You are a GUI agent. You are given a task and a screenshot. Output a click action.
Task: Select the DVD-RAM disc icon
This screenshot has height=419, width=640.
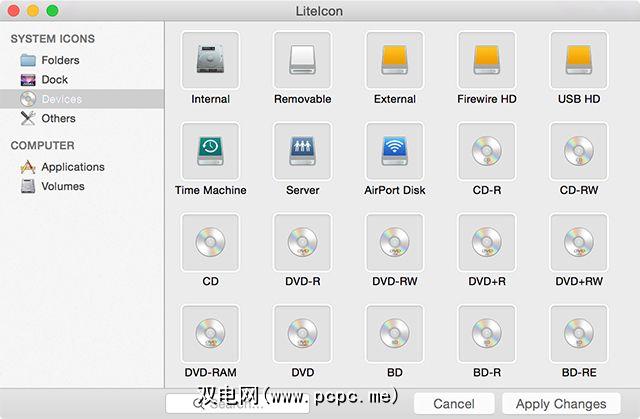[x=210, y=334]
